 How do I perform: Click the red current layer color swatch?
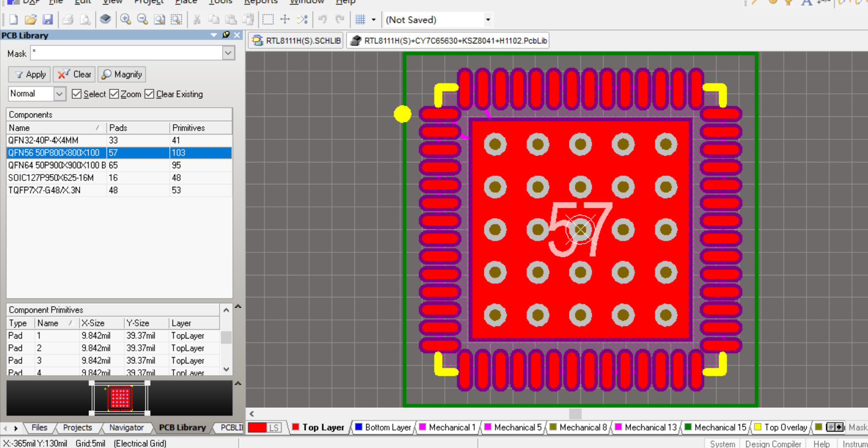(x=257, y=427)
